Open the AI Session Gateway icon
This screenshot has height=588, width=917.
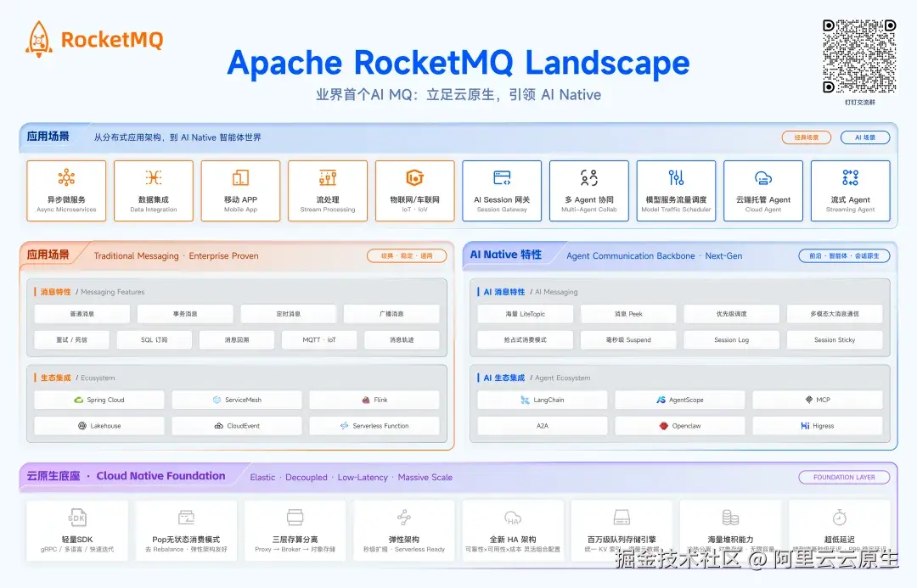[502, 177]
